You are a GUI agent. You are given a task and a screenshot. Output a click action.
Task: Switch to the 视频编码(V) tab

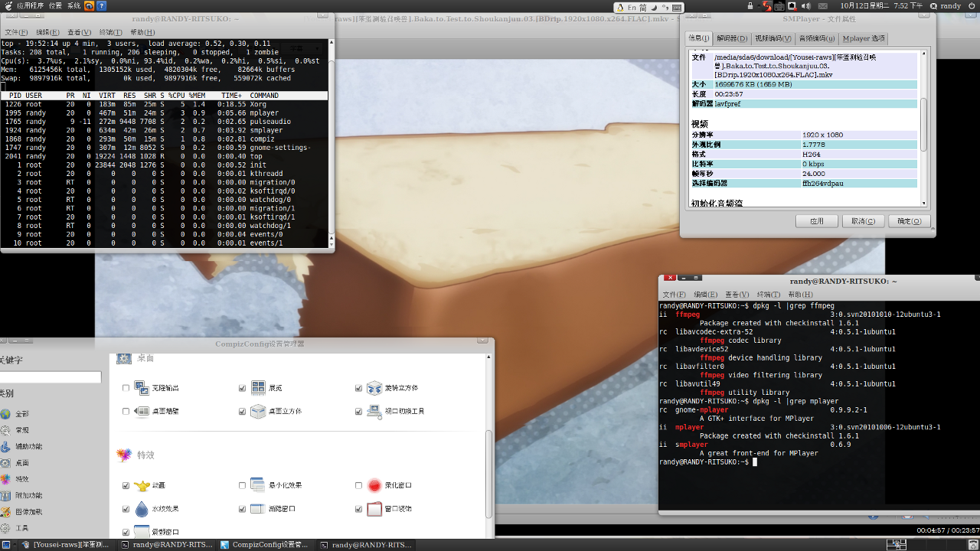pyautogui.click(x=773, y=38)
